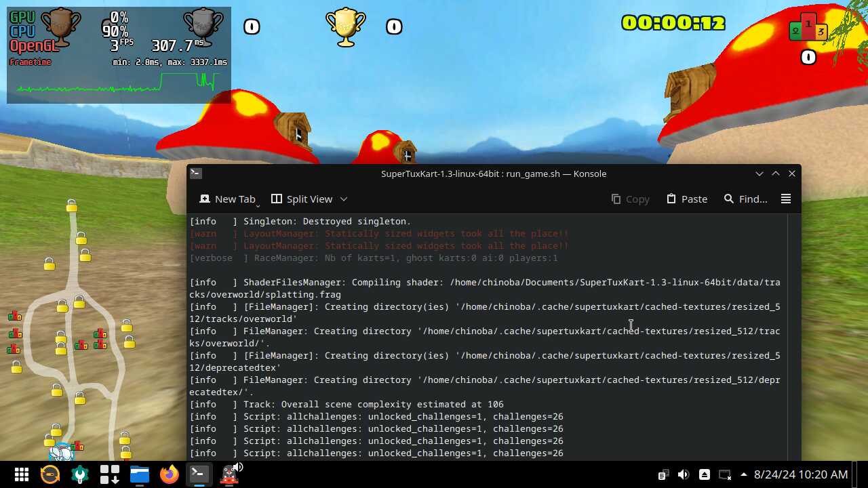The height and width of the screenshot is (488, 868).
Task: Open a new tab in Konsole
Action: [227, 199]
